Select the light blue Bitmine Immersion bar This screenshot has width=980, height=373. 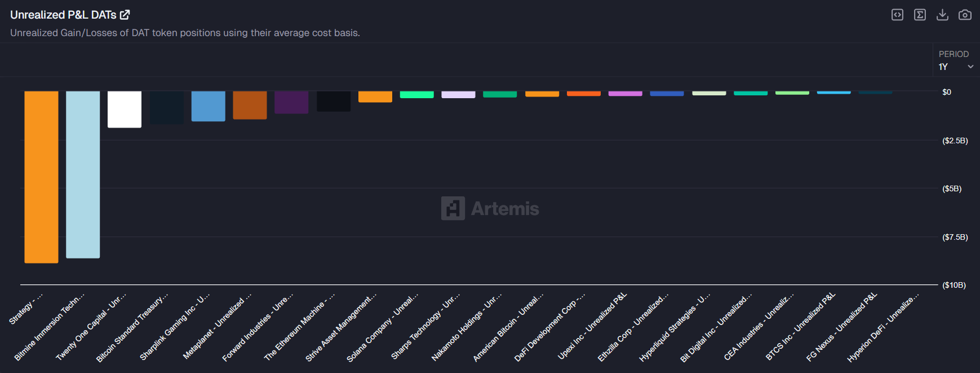pos(83,174)
